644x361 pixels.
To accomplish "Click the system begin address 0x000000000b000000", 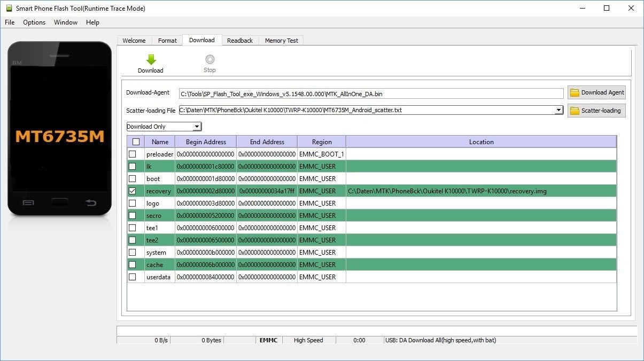I will [206, 252].
